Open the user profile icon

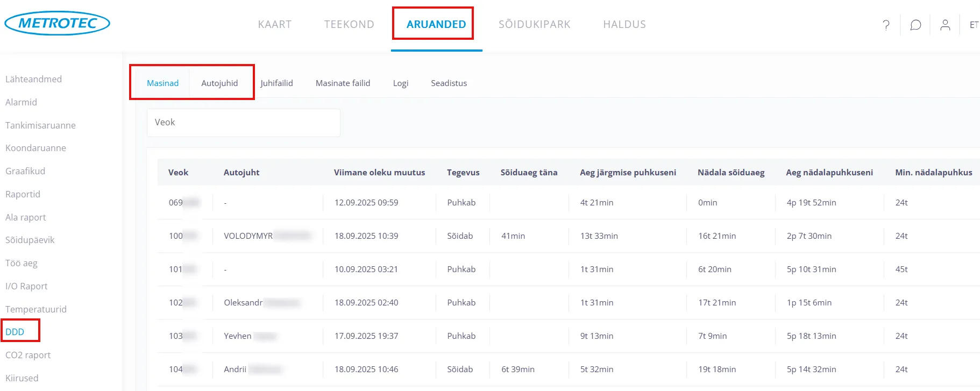(945, 25)
